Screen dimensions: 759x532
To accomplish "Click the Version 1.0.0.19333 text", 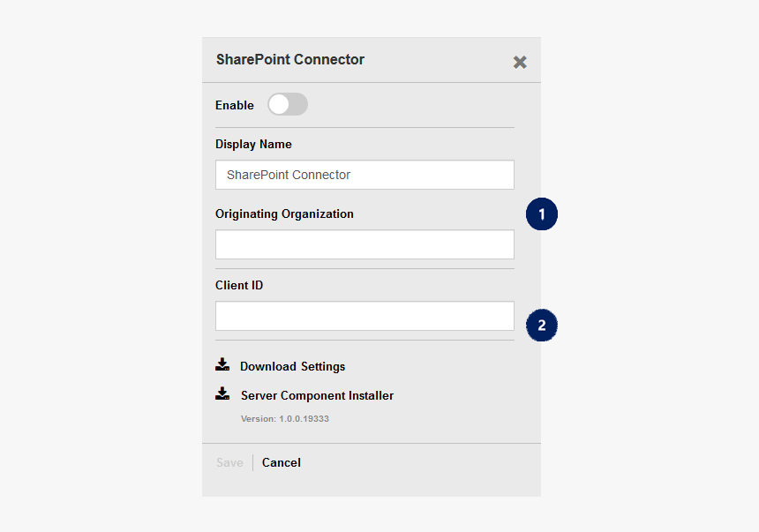I will 284,419.
